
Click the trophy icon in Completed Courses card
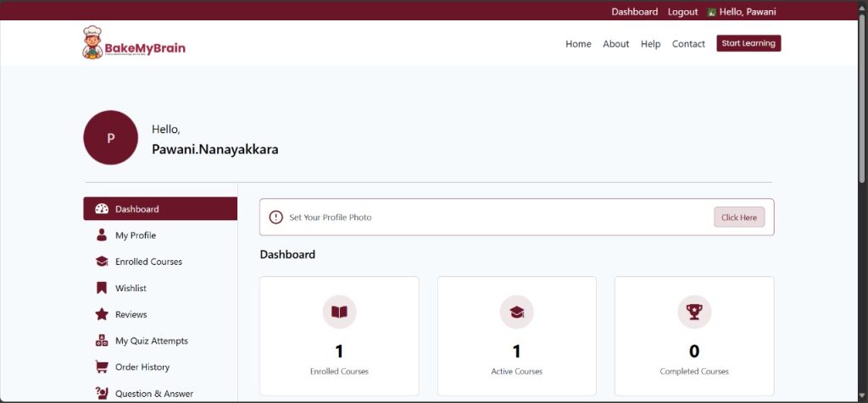694,312
